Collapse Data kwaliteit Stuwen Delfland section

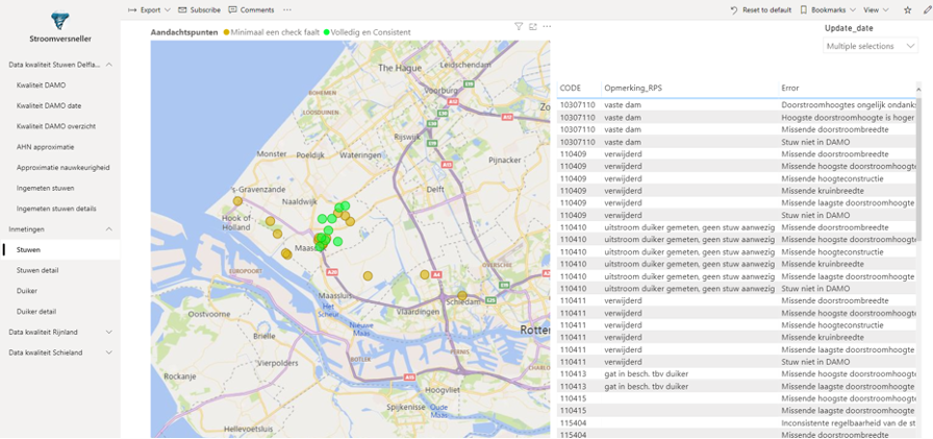(x=109, y=65)
